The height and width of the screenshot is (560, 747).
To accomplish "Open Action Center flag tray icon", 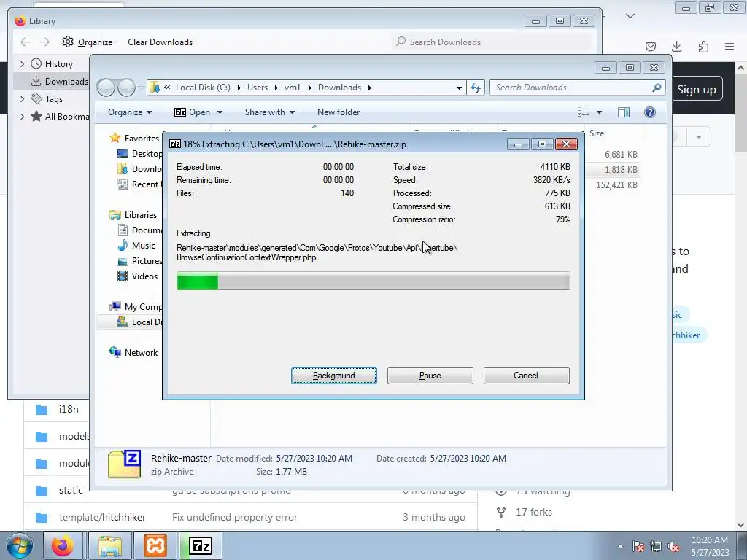I will (x=638, y=546).
